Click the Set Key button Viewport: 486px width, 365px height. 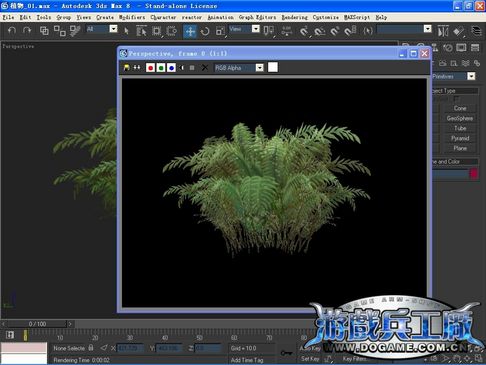click(x=310, y=359)
